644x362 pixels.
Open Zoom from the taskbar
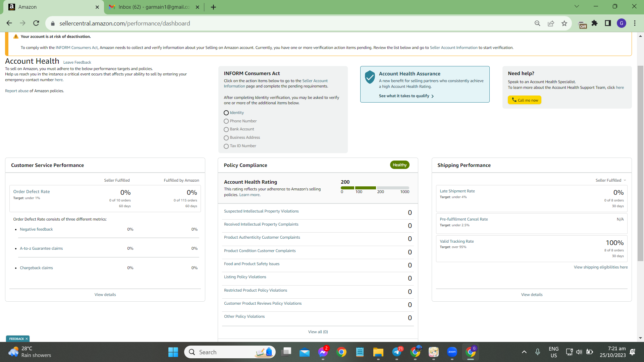[x=452, y=352]
